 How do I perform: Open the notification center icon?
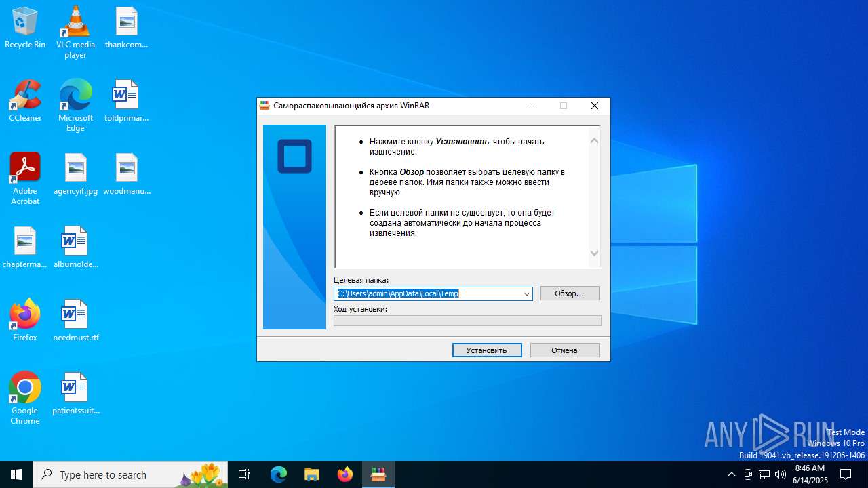pos(846,474)
